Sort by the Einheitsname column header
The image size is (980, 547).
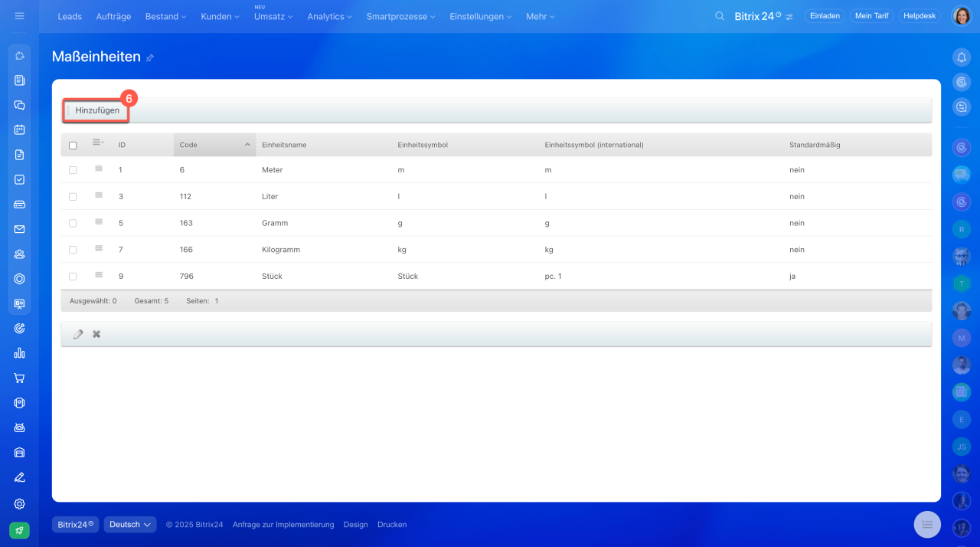tap(284, 145)
